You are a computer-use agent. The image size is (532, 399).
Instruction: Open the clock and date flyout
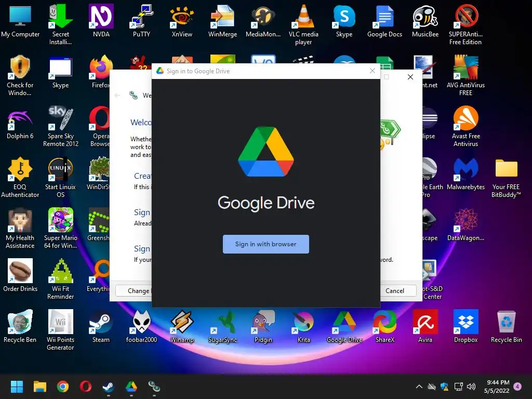[497, 387]
